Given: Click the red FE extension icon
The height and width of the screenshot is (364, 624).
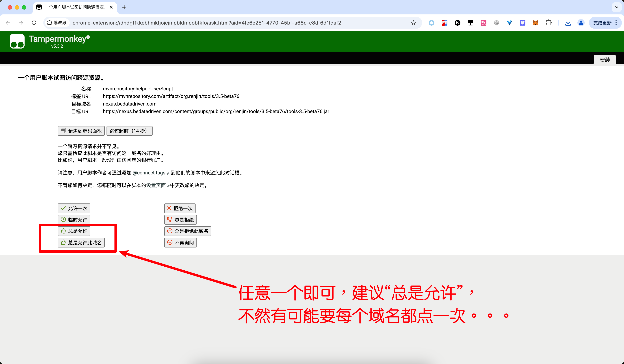Looking at the screenshot, I should [x=444, y=23].
